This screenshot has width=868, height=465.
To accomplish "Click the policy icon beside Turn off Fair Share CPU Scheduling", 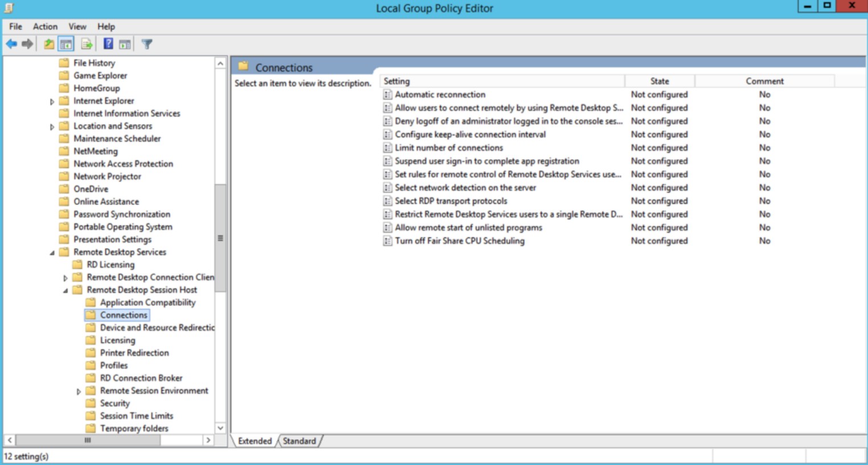I will tap(388, 241).
